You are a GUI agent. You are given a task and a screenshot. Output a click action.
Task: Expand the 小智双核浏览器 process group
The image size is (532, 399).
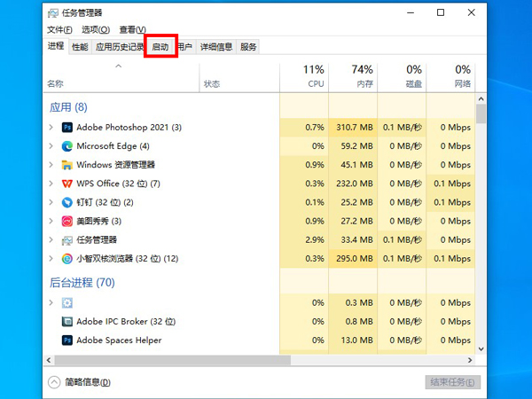pos(51,259)
